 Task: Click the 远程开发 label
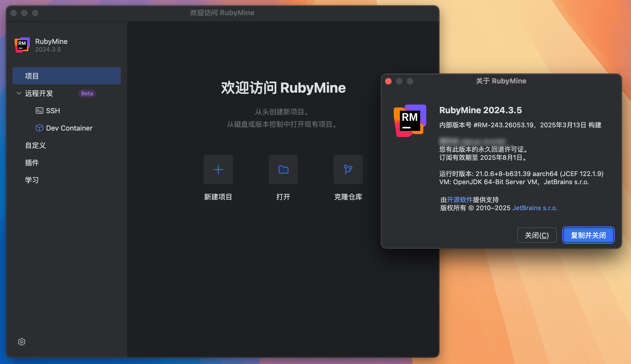39,93
